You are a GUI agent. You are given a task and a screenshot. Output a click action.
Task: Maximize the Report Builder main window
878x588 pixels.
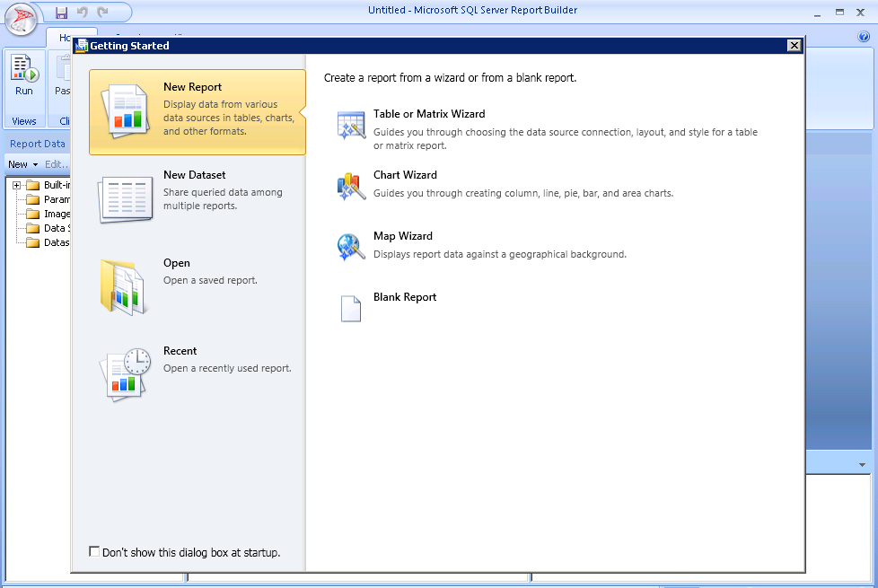tap(839, 12)
